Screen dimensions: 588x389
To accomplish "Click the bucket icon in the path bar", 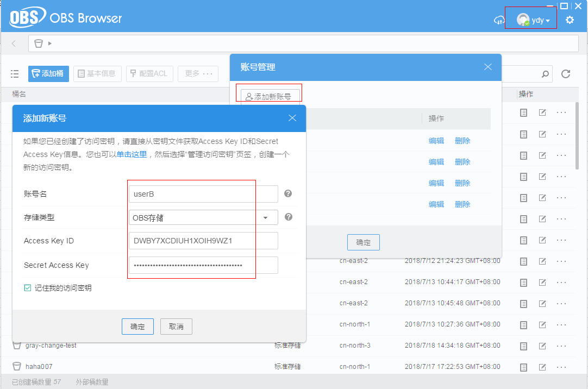I will tap(38, 43).
